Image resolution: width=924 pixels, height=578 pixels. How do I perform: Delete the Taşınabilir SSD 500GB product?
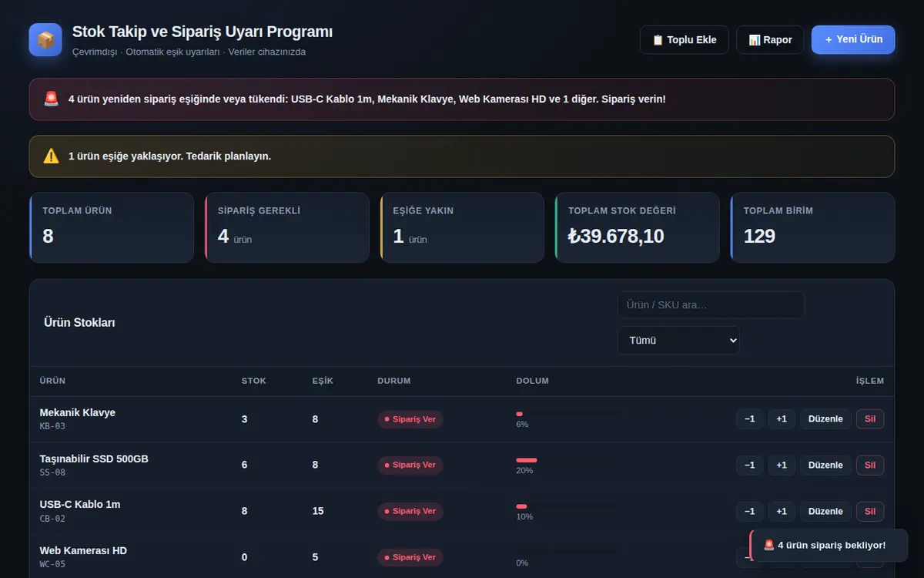pos(870,465)
